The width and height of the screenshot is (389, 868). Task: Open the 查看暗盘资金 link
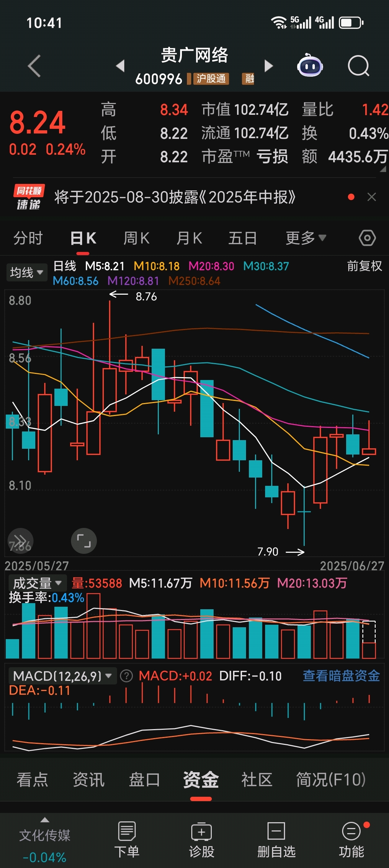click(341, 676)
